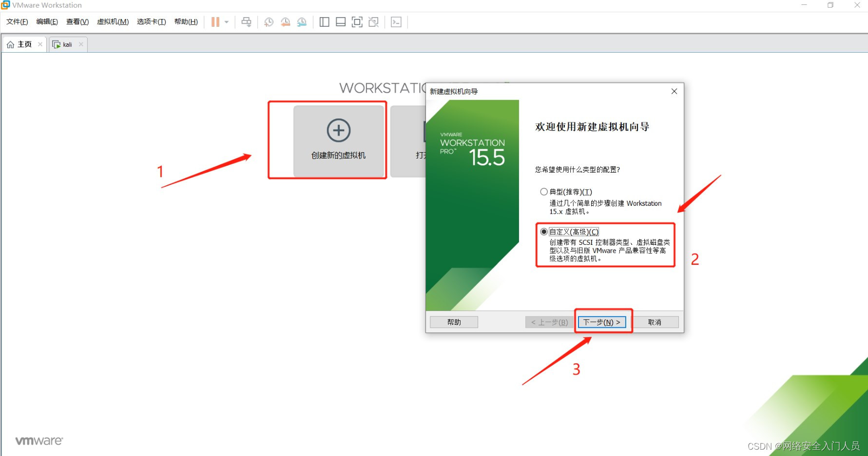Click the Workstation Pro 15.5 banner image
868x456 pixels.
(472, 205)
